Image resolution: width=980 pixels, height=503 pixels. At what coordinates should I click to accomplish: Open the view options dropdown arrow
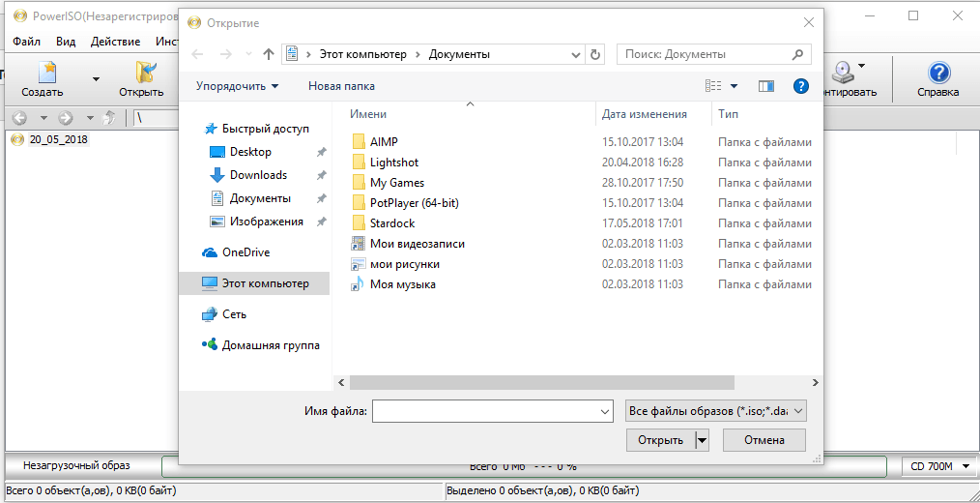coord(734,86)
